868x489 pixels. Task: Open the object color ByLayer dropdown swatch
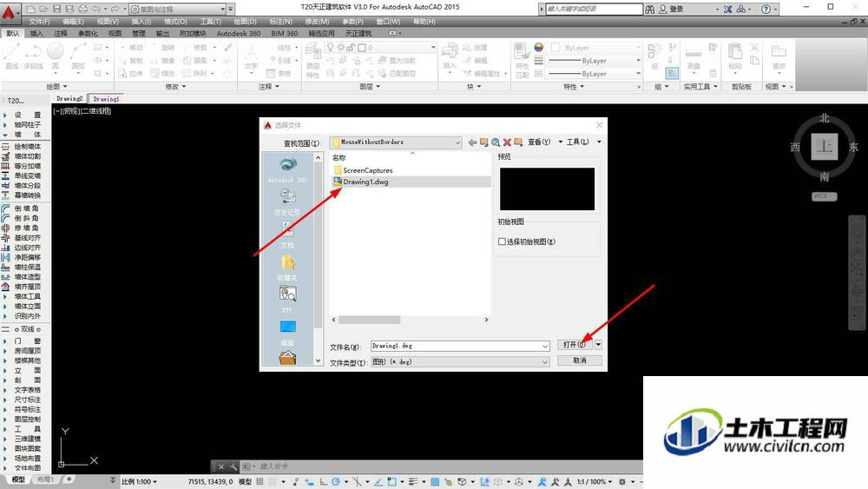click(595, 48)
